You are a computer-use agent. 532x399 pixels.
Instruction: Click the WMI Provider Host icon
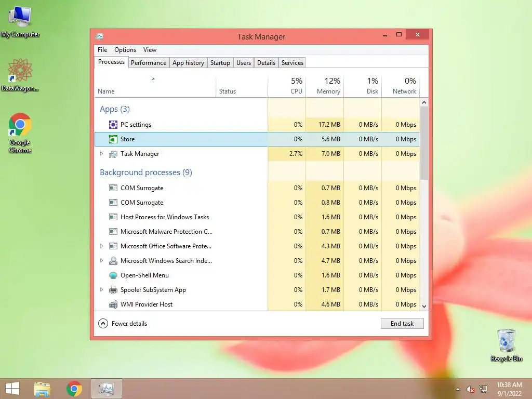pos(113,304)
